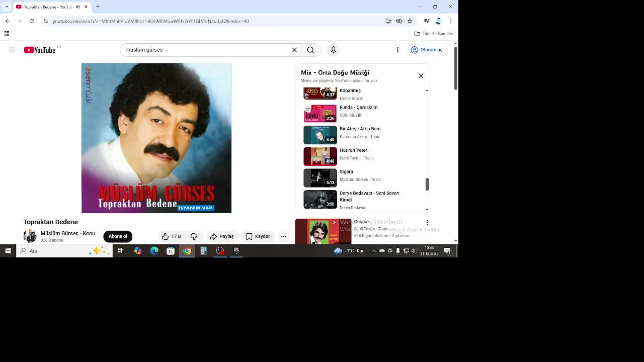Screen dimensions: 644x362
Task: Open Microsoft Store from taskbar
Action: point(171,251)
